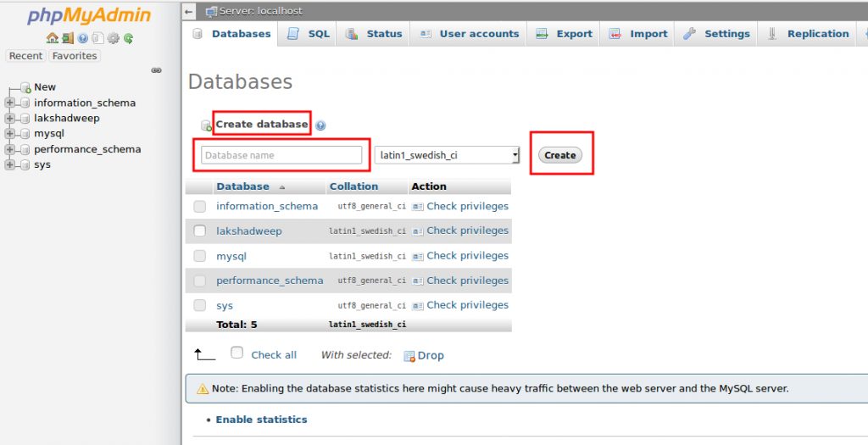
Task: Click the new database icon in the tree
Action: point(25,87)
